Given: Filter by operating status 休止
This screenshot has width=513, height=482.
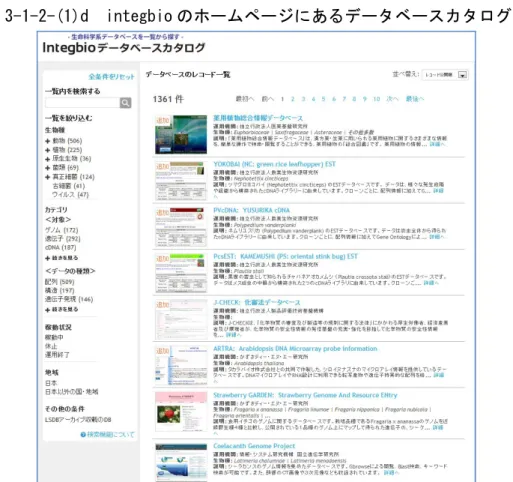Looking at the screenshot, I should (51, 346).
